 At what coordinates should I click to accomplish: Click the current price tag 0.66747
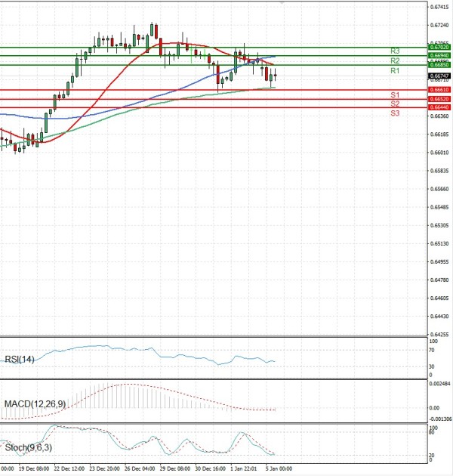coord(439,76)
